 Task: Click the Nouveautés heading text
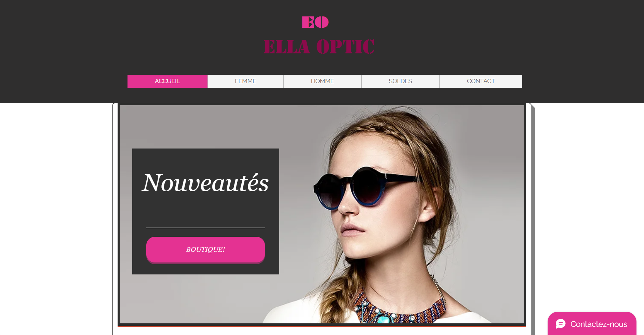tap(205, 183)
